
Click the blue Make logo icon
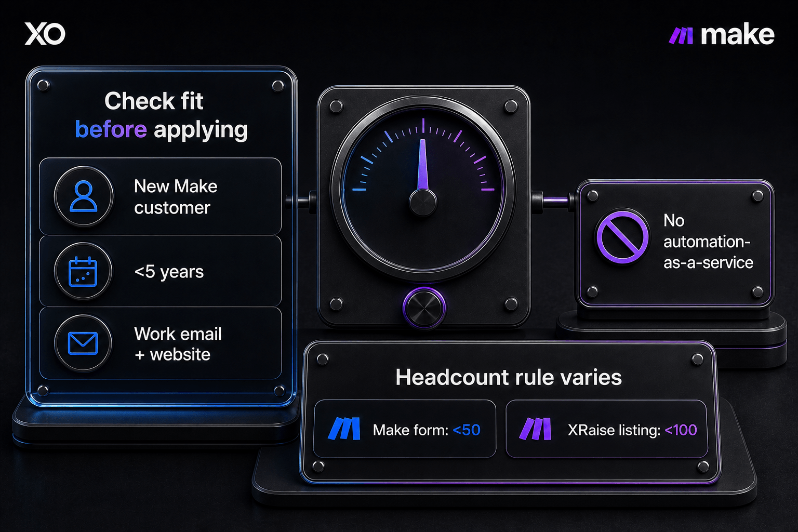[x=344, y=429]
